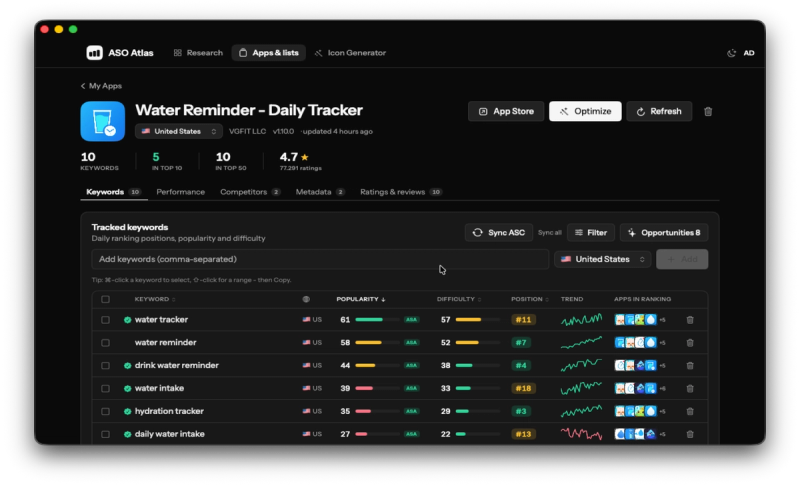Delete the app with the header trash icon
The image size is (800, 486).
(708, 111)
